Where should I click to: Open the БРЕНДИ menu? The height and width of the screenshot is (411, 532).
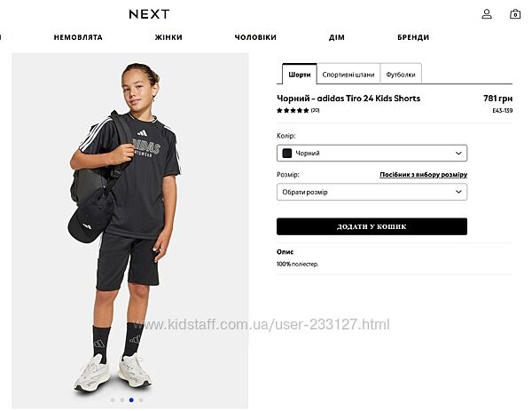(x=413, y=37)
